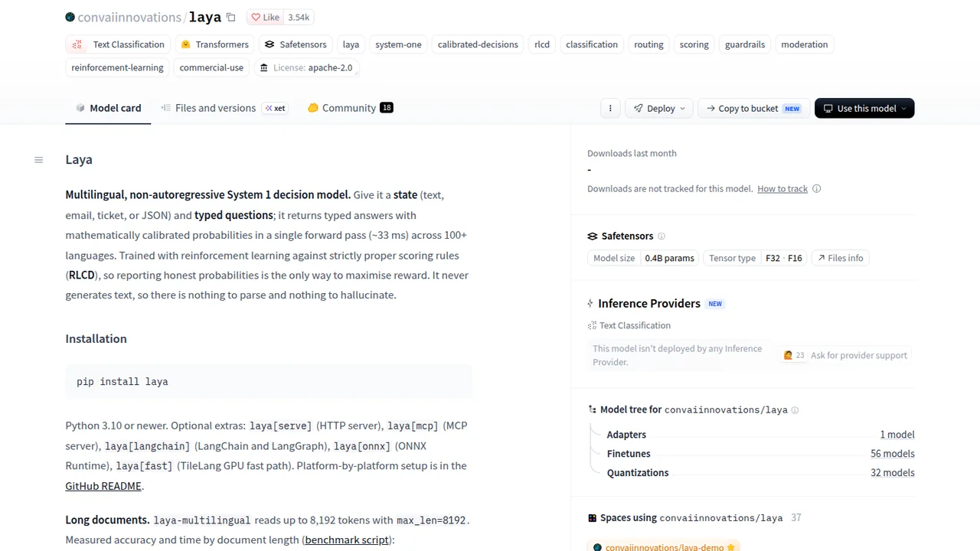This screenshot has width=980, height=551.
Task: Select the Transformers library tag
Action: pyautogui.click(x=214, y=44)
